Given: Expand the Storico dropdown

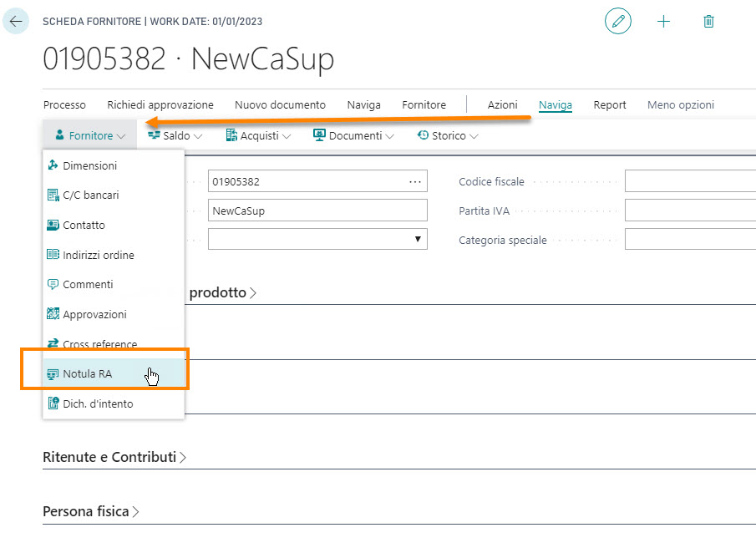Looking at the screenshot, I should 448,135.
